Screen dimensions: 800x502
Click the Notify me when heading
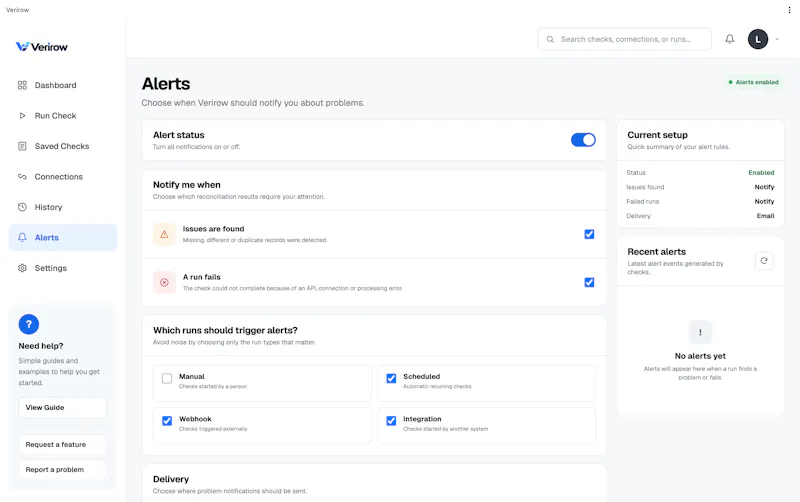point(187,185)
